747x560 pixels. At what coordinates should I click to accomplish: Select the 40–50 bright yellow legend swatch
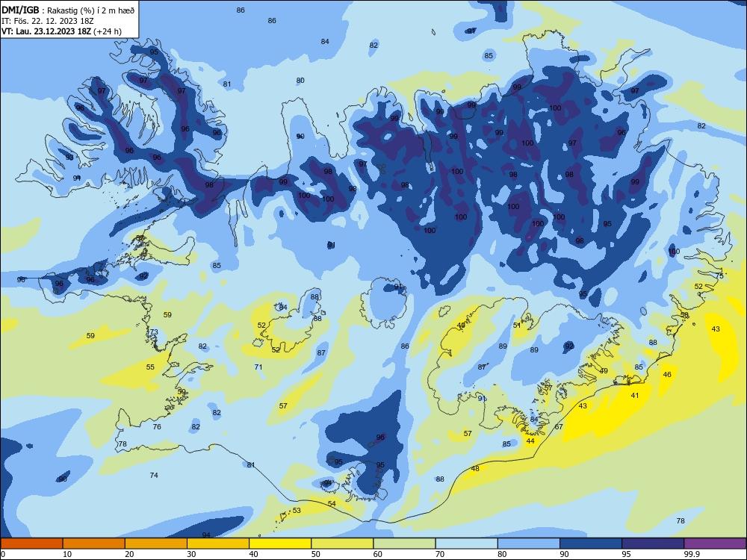coord(280,544)
